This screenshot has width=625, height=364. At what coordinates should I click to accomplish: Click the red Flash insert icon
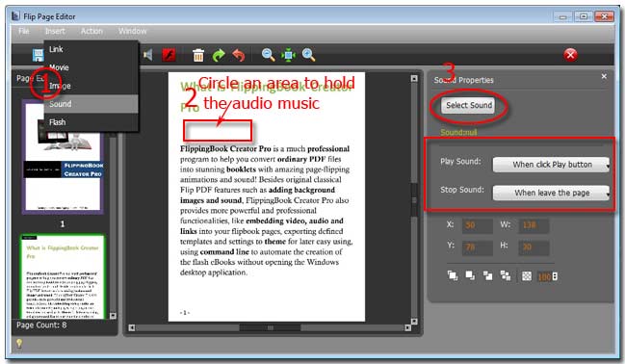point(169,55)
